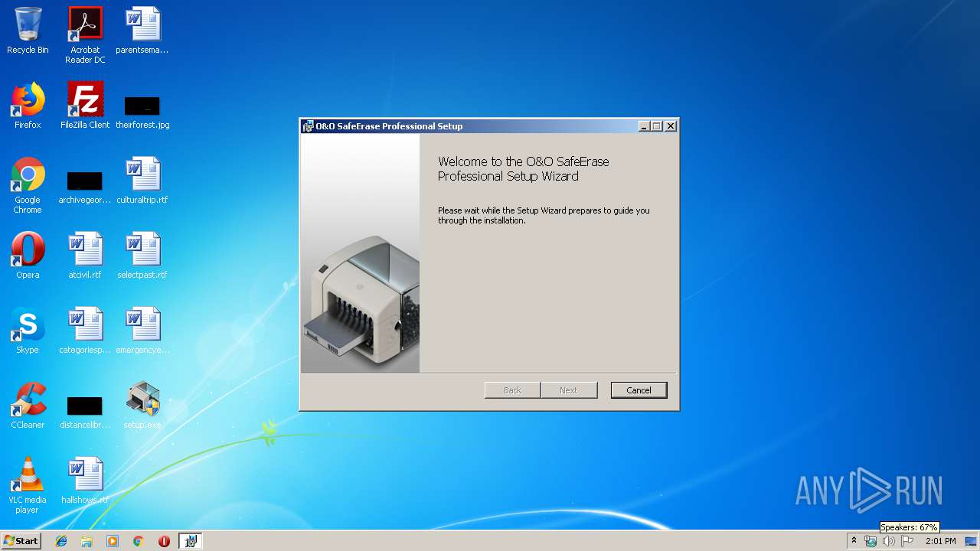This screenshot has height=551, width=980.
Task: Select VLC media player shortcut
Action: (28, 485)
